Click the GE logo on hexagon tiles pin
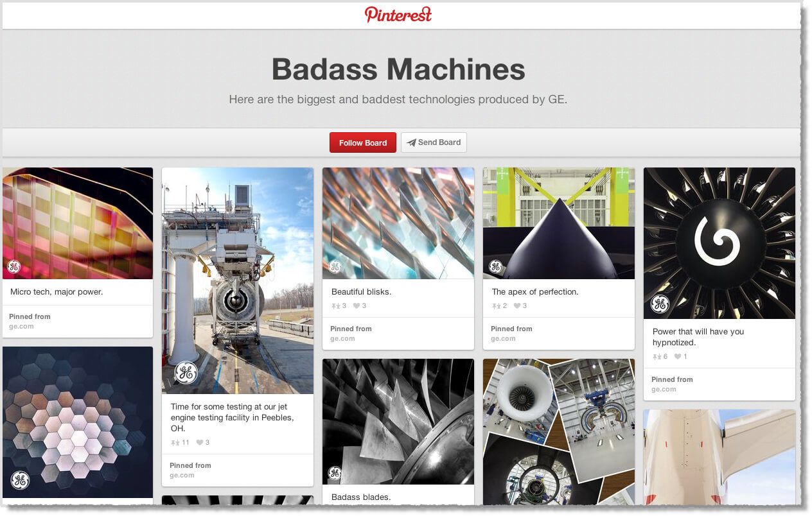This screenshot has height=516, width=812. click(x=20, y=480)
